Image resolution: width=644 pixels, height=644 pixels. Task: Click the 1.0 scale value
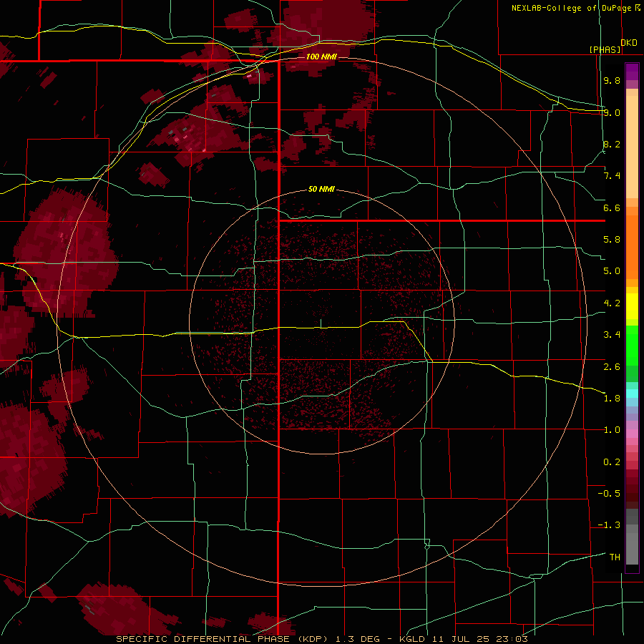pyautogui.click(x=612, y=429)
